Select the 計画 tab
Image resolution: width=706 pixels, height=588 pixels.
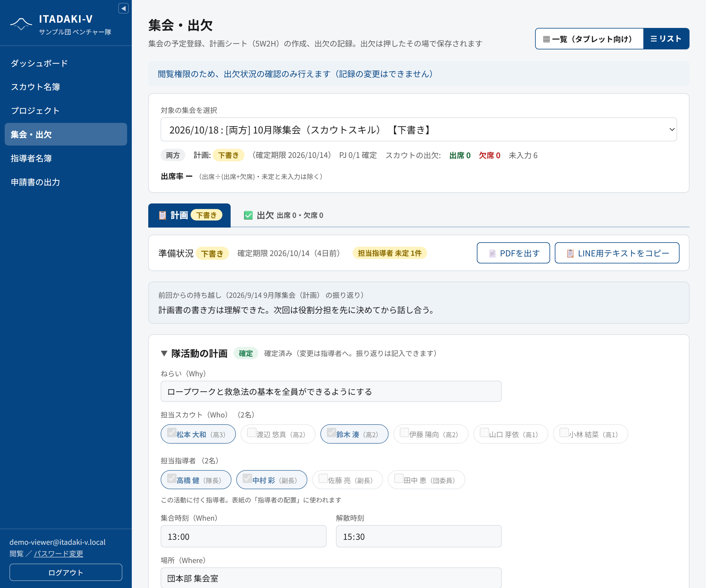pyautogui.click(x=189, y=216)
